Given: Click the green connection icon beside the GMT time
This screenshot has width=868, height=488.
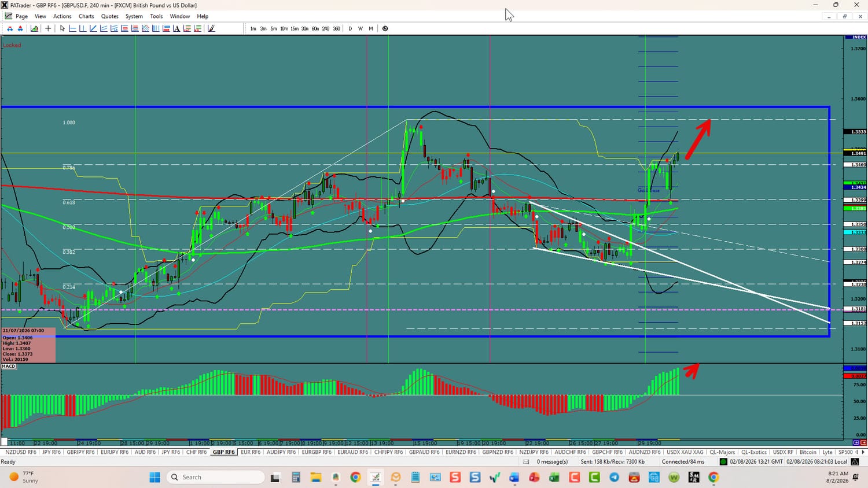Looking at the screenshot, I should point(723,462).
